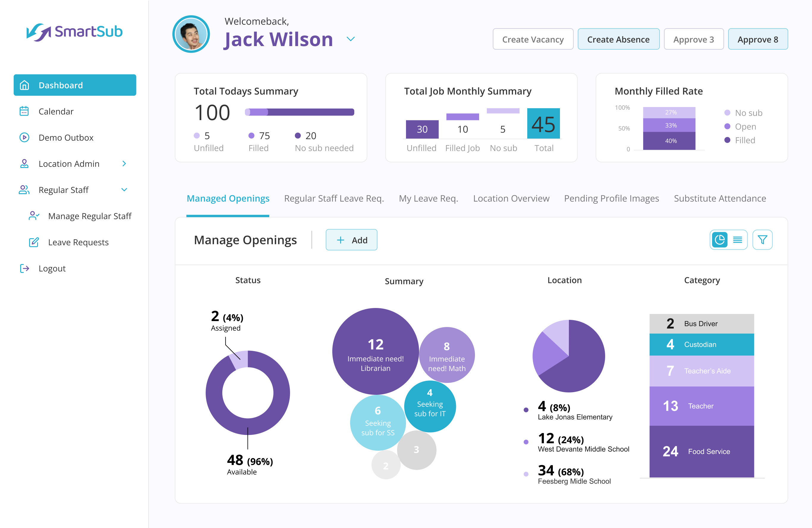Image resolution: width=812 pixels, height=528 pixels.
Task: Click Jack Wilson's profile photo
Action: 191,34
